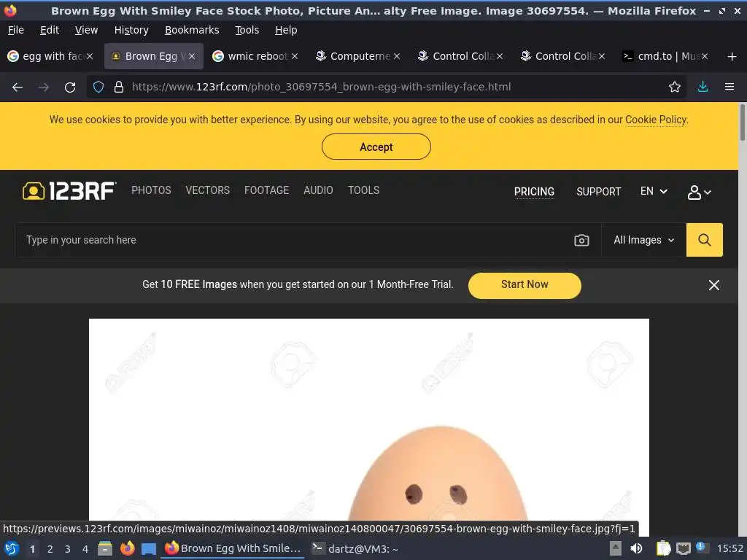Open the dartz@VM3 terminal taskbar entry

click(x=355, y=548)
